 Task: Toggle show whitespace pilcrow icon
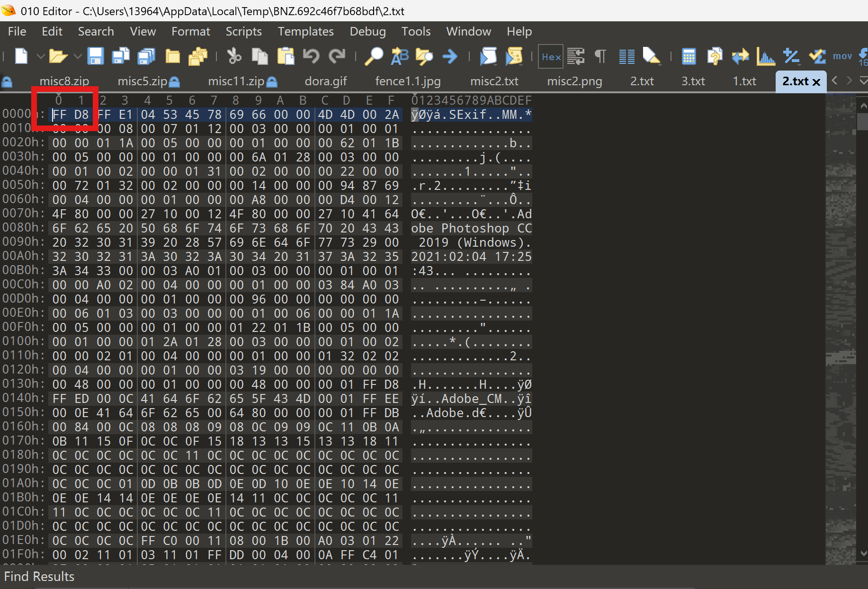[x=600, y=56]
